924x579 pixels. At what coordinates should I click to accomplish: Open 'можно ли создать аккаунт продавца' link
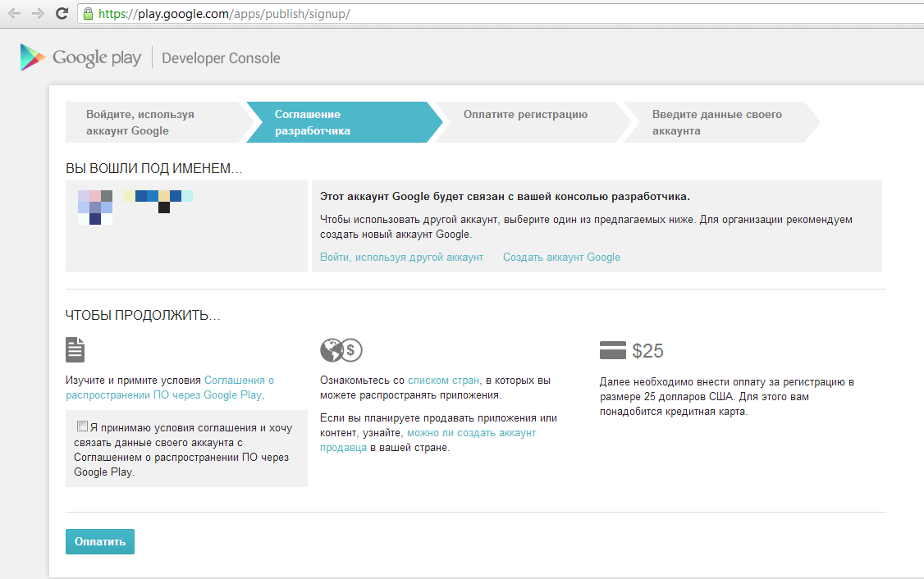pos(428,440)
